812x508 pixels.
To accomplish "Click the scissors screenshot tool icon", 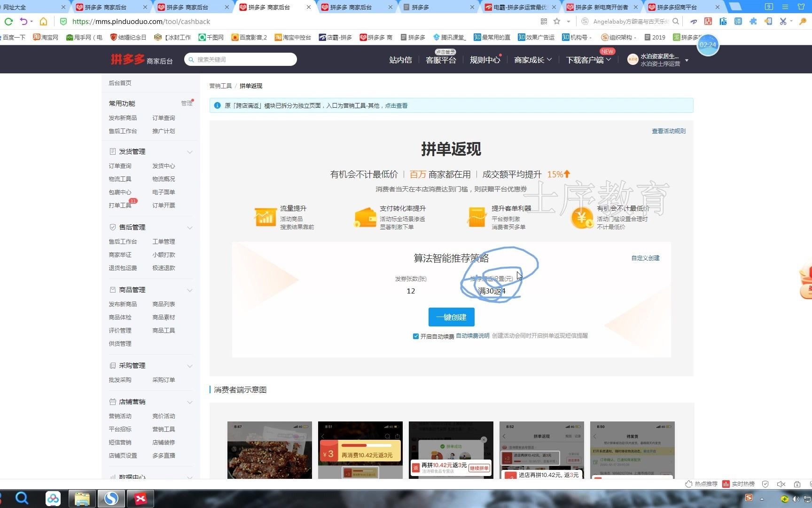I will 783,22.
